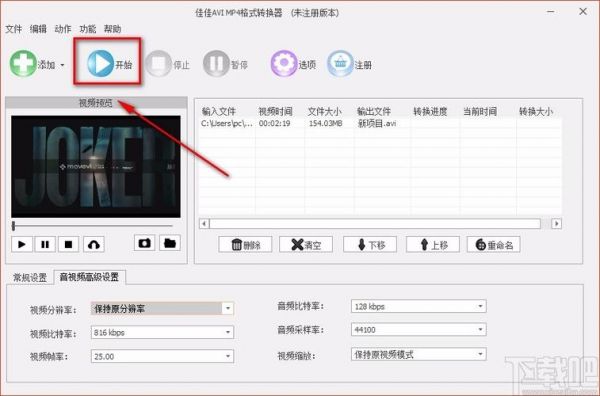This screenshot has width=600, height=396.
Task: Click the green 添加 add file icon
Action: click(x=23, y=64)
